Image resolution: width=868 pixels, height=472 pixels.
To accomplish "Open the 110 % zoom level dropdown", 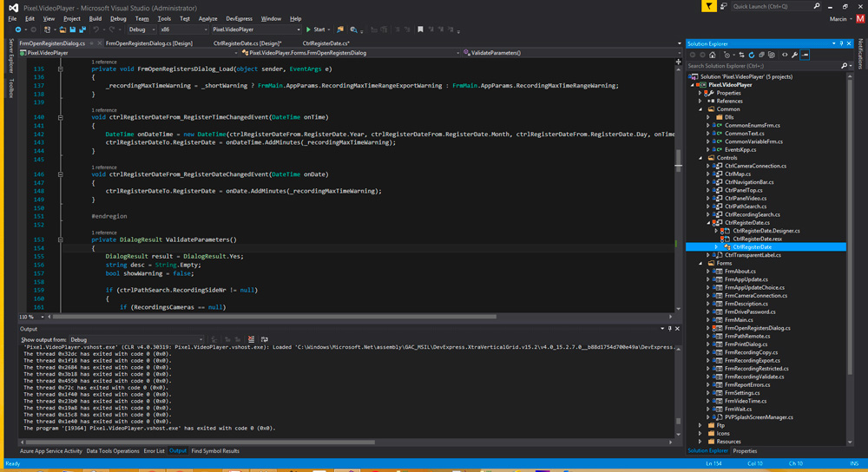I will click(31, 317).
